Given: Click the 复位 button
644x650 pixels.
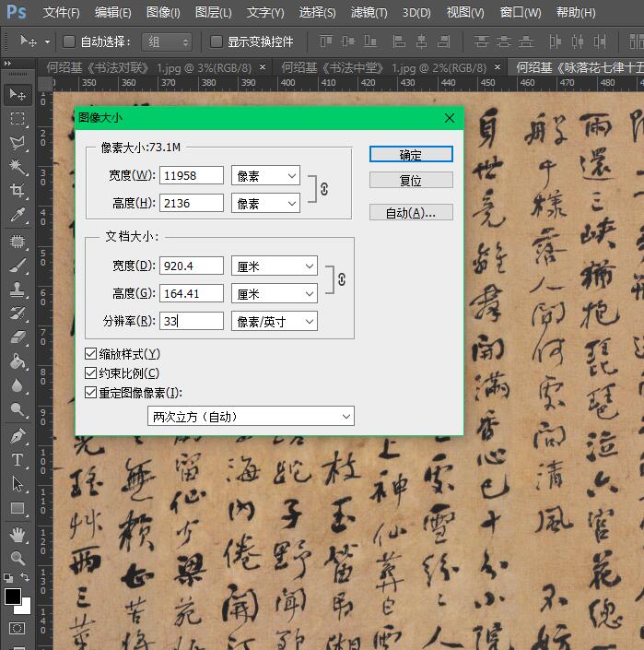Looking at the screenshot, I should [411, 181].
